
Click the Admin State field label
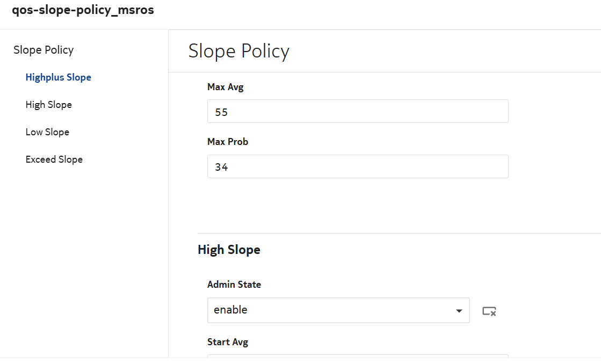[x=234, y=285]
